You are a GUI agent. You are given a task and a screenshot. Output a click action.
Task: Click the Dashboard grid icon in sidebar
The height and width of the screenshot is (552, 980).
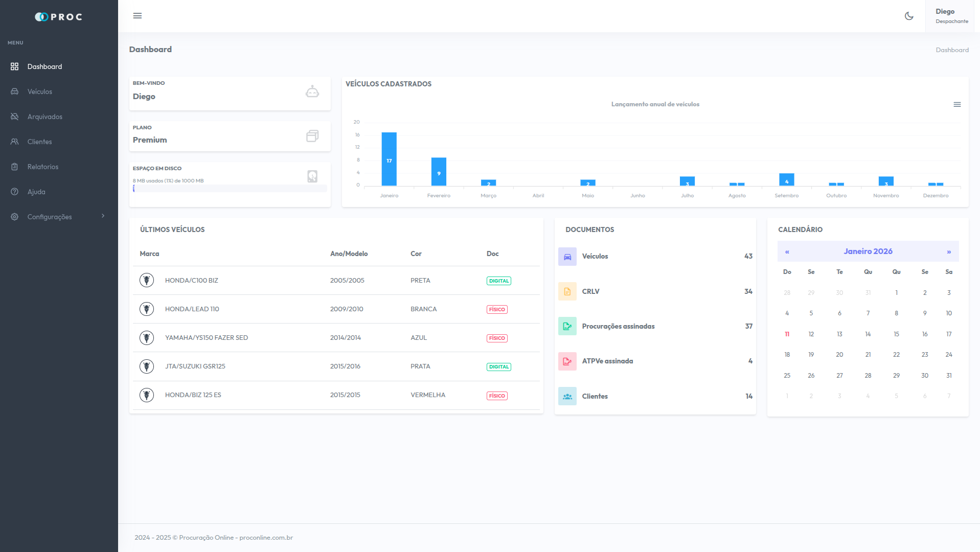(x=15, y=66)
